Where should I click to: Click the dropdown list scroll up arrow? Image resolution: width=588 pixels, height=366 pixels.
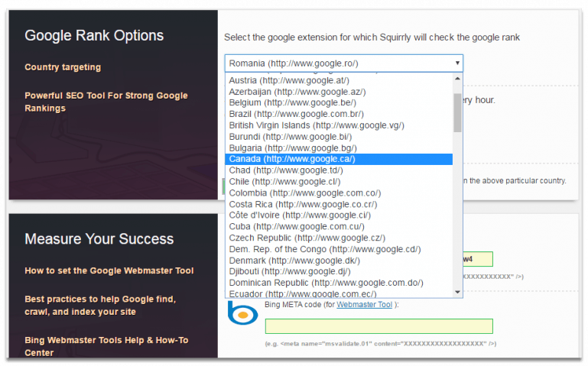(x=457, y=79)
